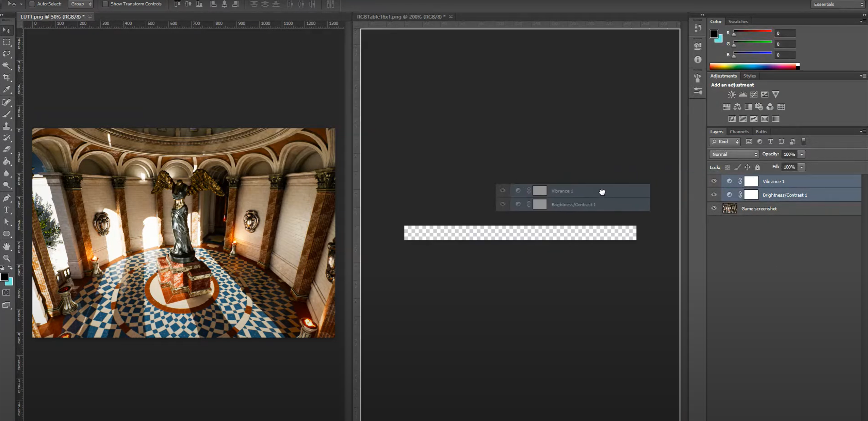This screenshot has height=421, width=868.
Task: Select the Horizontal Type tool
Action: point(6,210)
